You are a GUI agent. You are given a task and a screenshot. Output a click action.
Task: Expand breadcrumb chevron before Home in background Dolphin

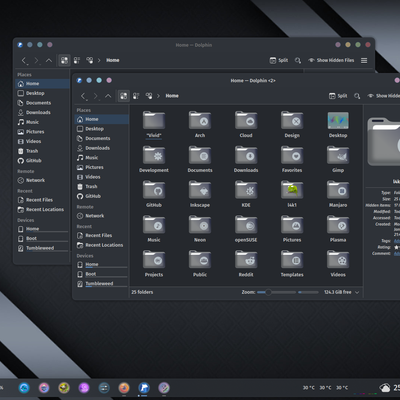point(99,60)
